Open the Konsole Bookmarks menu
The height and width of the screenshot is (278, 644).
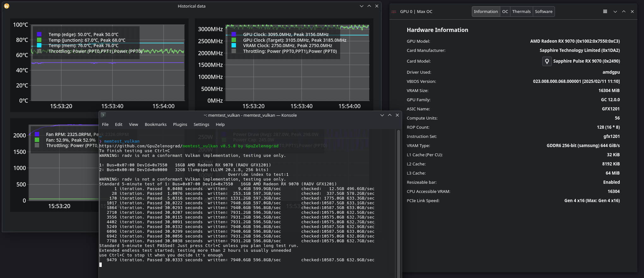click(x=155, y=124)
